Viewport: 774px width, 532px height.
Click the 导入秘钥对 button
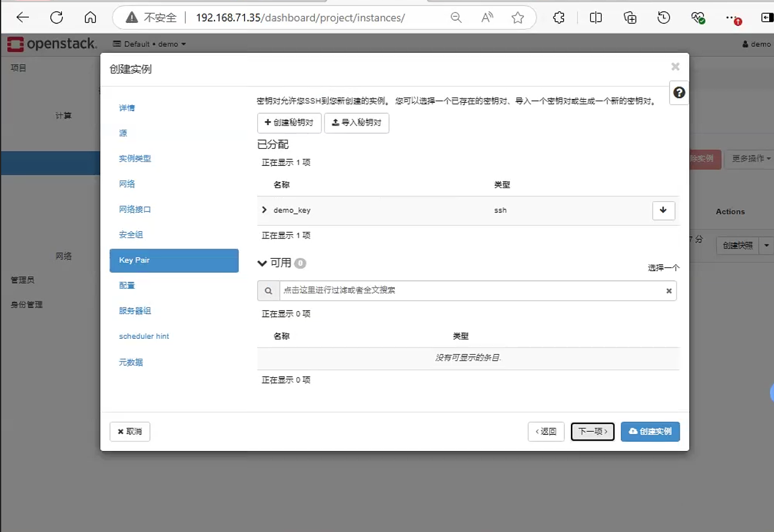(x=357, y=122)
